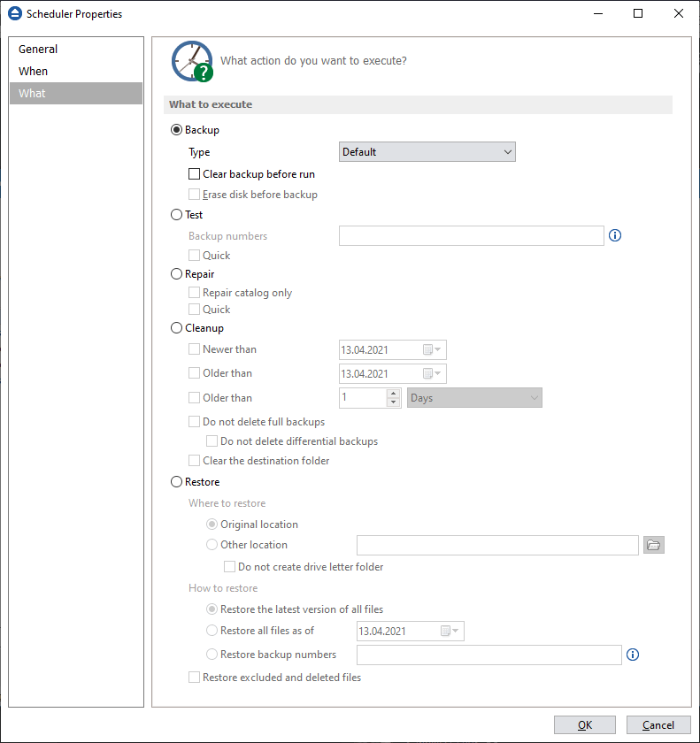700x743 pixels.
Task: Toggle Quick checkbox under Test
Action: click(x=194, y=256)
